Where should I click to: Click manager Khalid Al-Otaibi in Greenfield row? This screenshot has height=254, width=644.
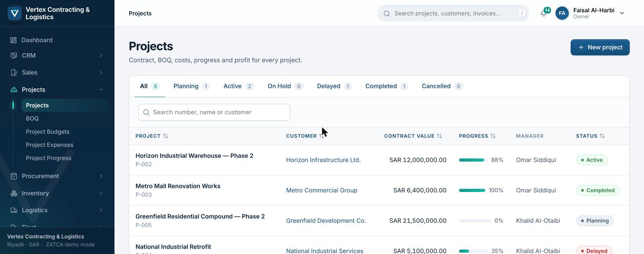pyautogui.click(x=538, y=221)
